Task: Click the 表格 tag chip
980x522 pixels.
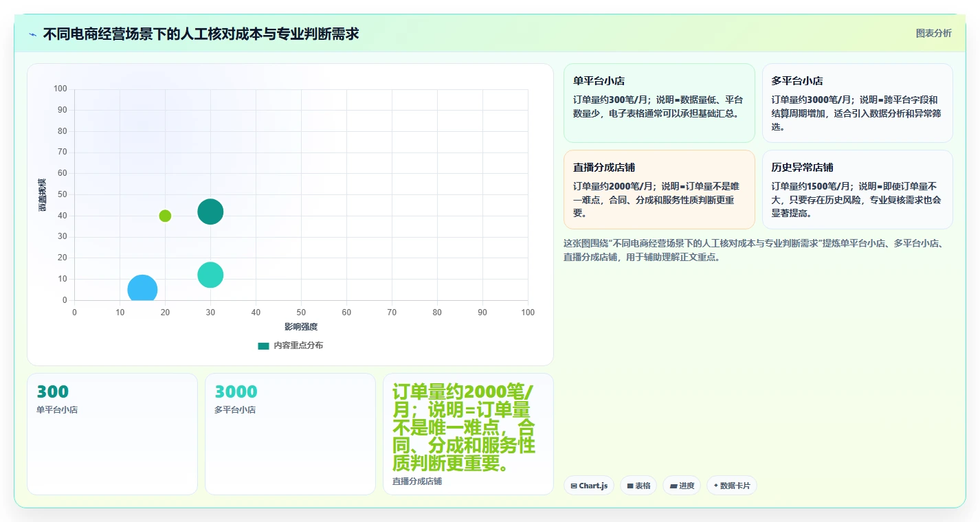Action: (638, 486)
